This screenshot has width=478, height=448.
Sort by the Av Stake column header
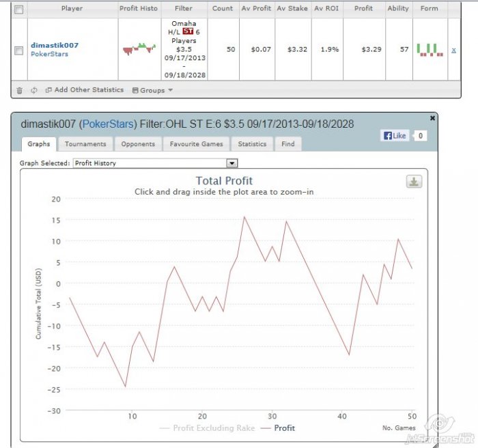pos(292,9)
